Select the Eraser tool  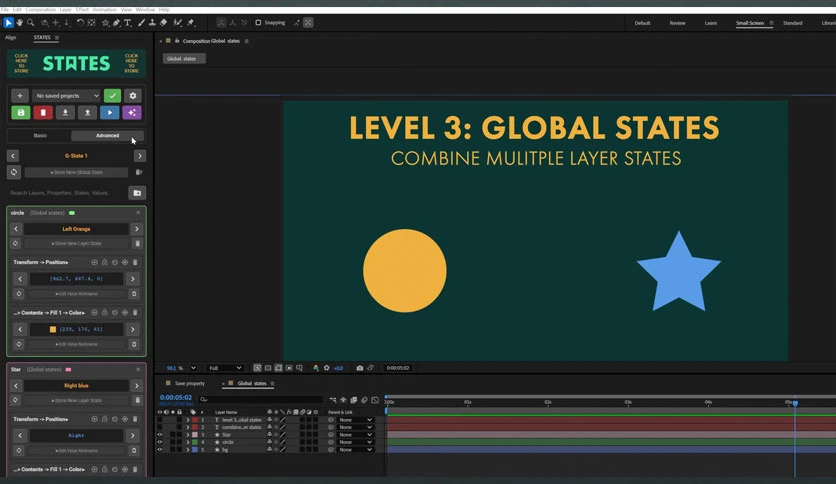pyautogui.click(x=164, y=22)
